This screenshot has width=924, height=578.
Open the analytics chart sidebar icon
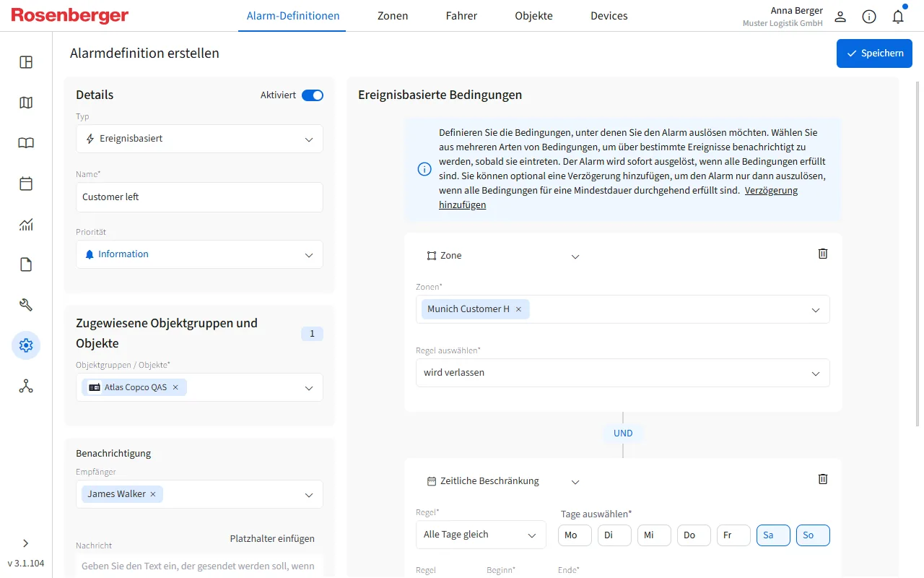point(26,224)
